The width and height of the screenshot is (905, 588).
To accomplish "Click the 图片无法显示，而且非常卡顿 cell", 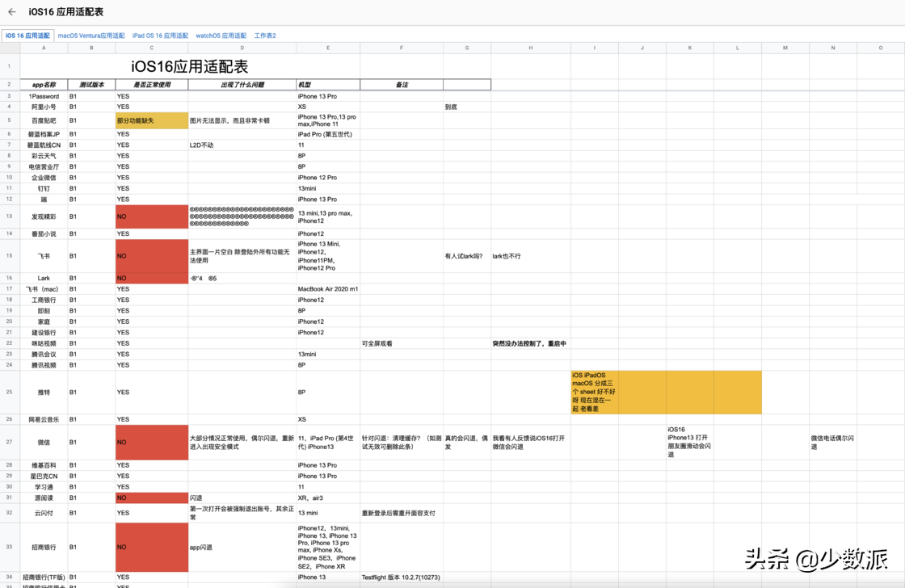I will [242, 120].
